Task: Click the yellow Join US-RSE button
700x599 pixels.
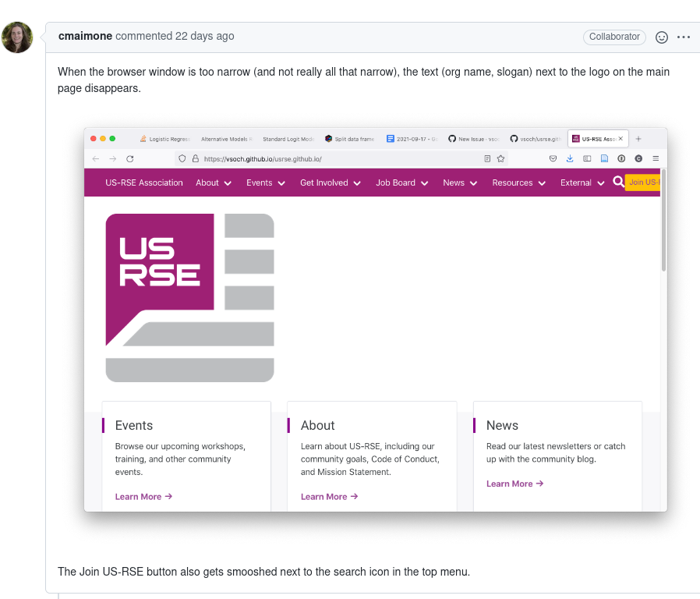Action: (x=642, y=183)
